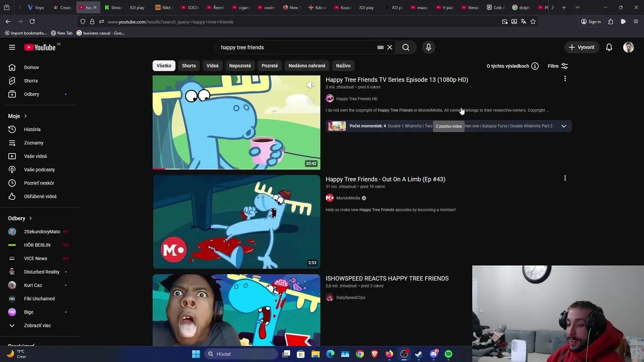This screenshot has width=644, height=362.
Task: Open Pozrieť neskôr in the sidebar
Action: pyautogui.click(x=38, y=183)
